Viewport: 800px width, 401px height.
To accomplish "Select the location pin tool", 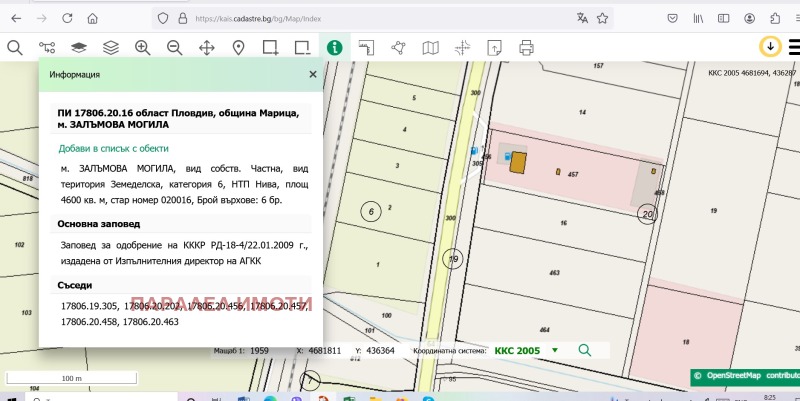I will click(x=238, y=48).
